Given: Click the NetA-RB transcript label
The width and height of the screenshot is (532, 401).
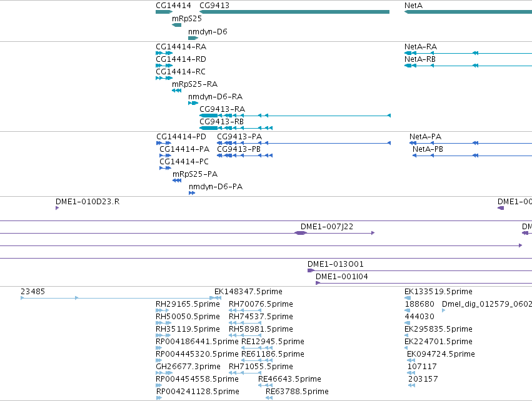Looking at the screenshot, I should pos(420,59).
